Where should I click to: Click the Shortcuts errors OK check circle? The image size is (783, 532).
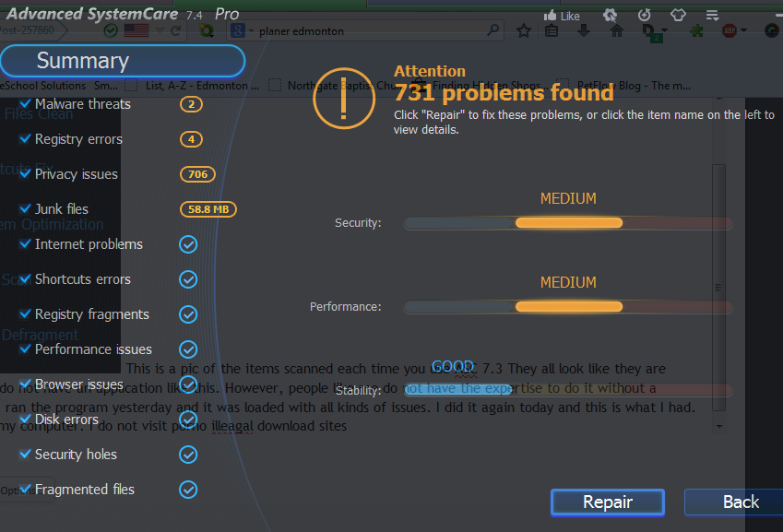click(188, 279)
